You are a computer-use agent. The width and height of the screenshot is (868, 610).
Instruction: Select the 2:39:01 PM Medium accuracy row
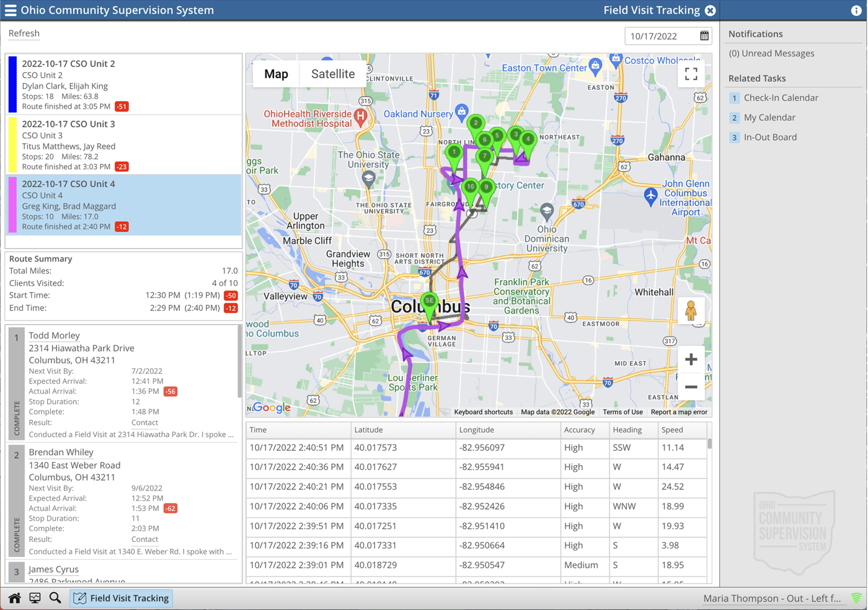click(477, 565)
